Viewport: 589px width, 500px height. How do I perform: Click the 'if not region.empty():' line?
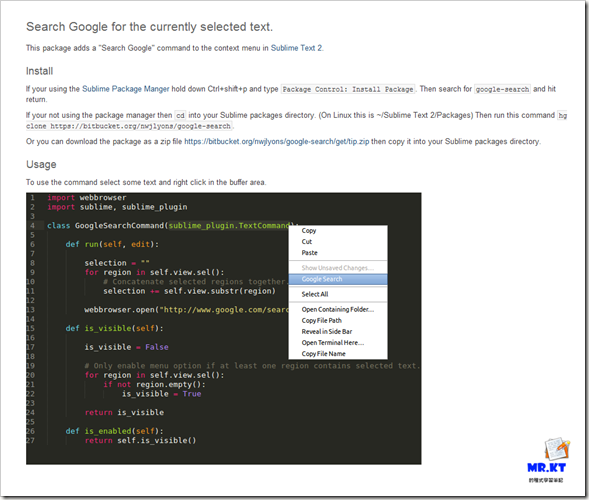(x=154, y=384)
